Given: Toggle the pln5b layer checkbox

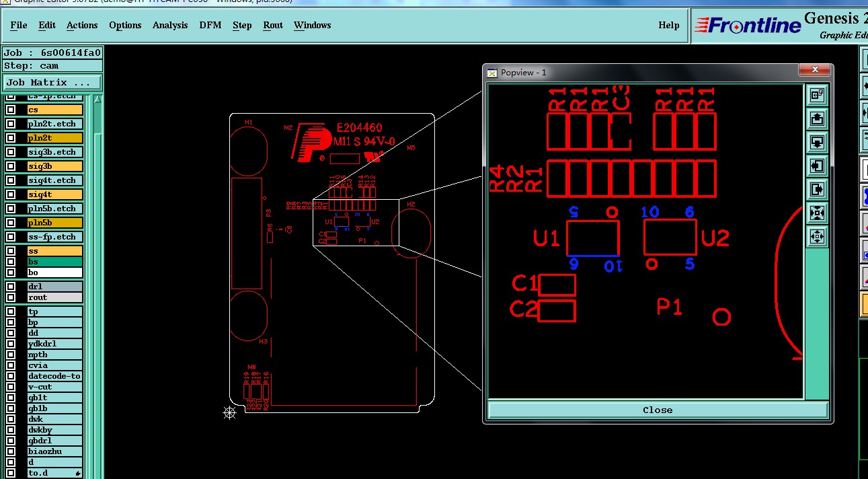Looking at the screenshot, I should (x=11, y=223).
